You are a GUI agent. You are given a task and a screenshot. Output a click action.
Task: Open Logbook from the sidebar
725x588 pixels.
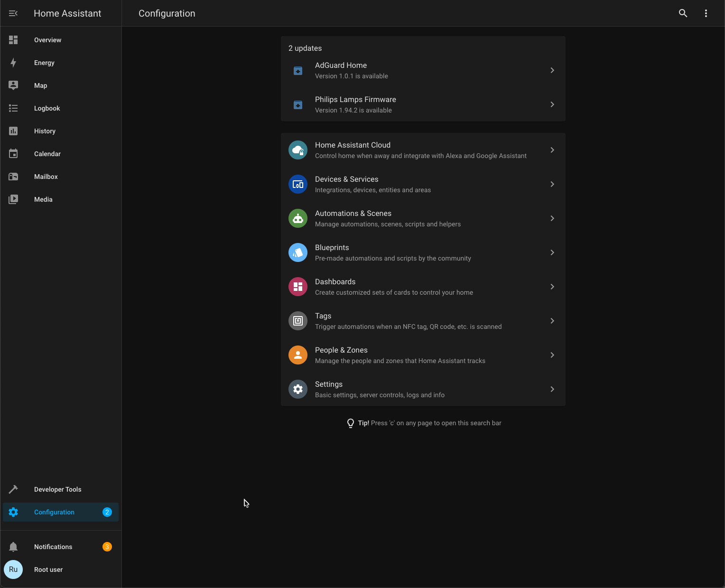click(x=61, y=108)
